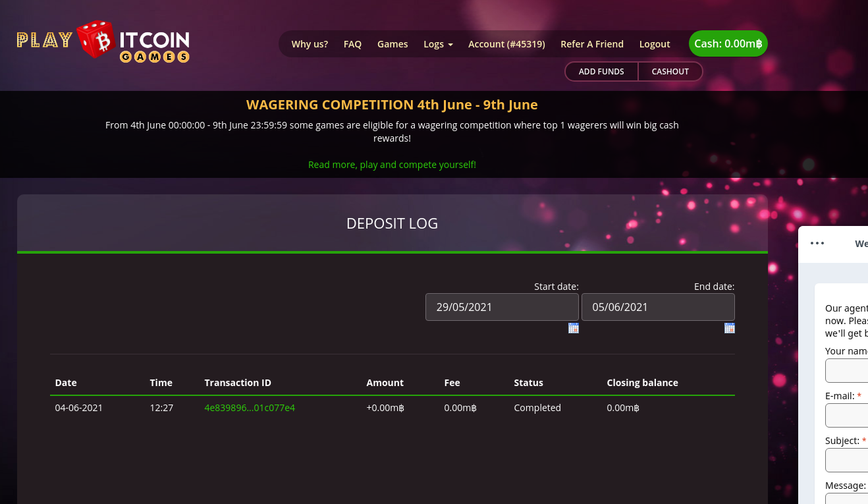Click the Time column header
Screen dimensions: 868x504
(x=161, y=383)
